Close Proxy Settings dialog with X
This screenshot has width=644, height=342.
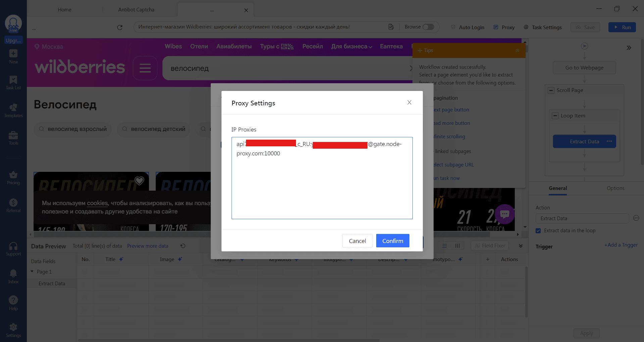pos(409,102)
